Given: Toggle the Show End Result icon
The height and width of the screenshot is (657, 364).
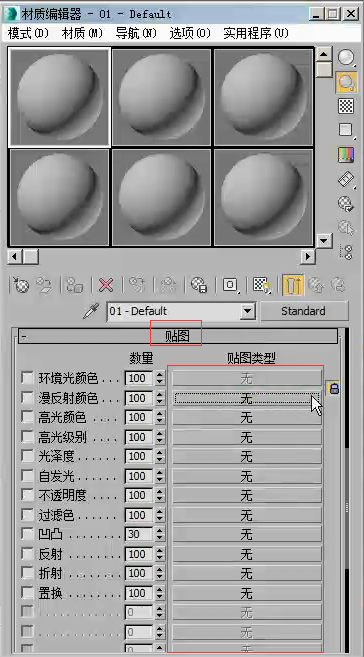Looking at the screenshot, I should 292,285.
